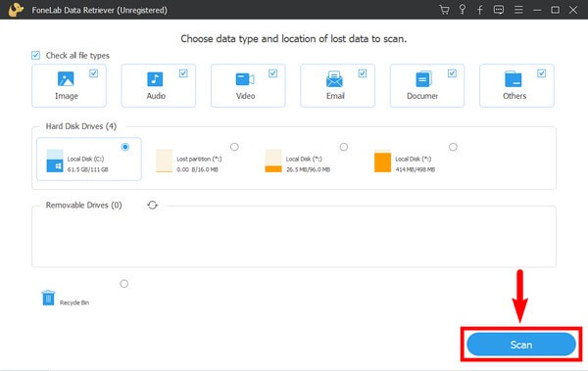Select the Document file type icon
Image resolution: width=588 pixels, height=371 pixels.
click(423, 79)
